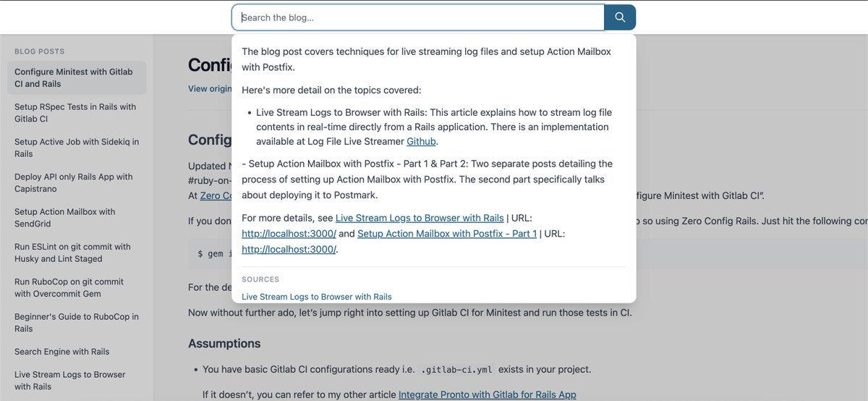
Task: Click the 'SOURCES' label in results
Action: [x=260, y=279]
